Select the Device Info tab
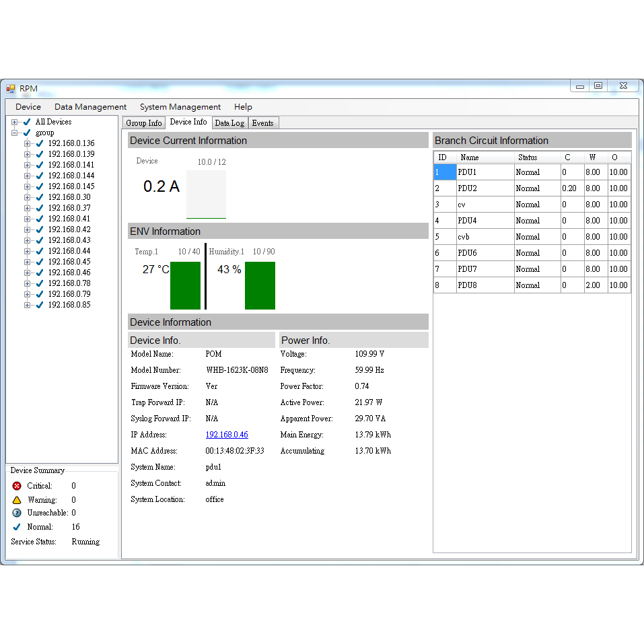The height and width of the screenshot is (644, 644). (x=188, y=122)
